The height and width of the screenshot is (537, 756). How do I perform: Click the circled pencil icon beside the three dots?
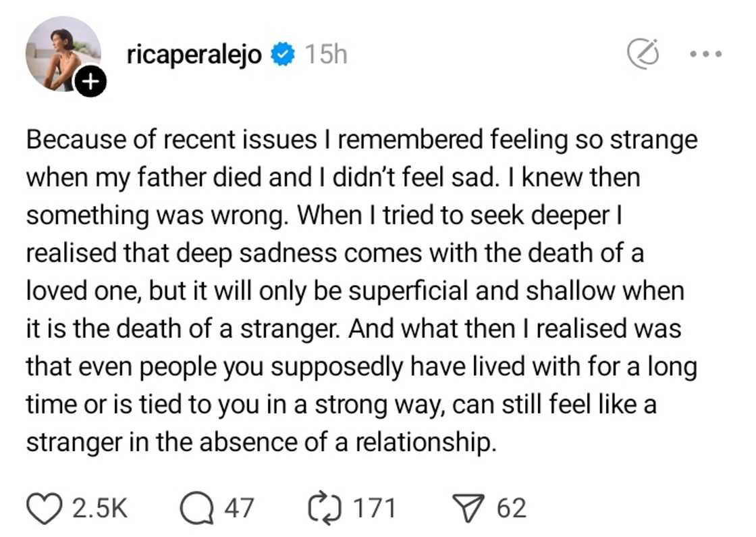tap(642, 54)
